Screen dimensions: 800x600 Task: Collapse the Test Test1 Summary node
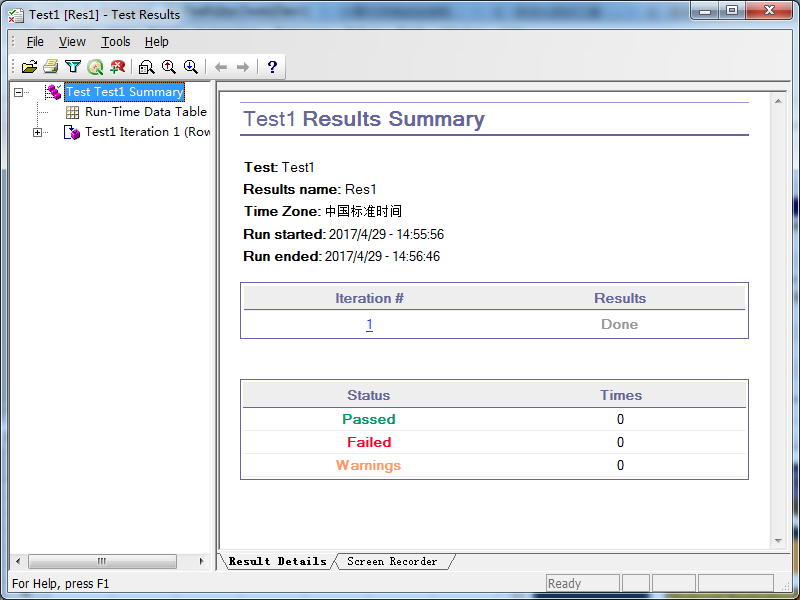click(x=19, y=92)
